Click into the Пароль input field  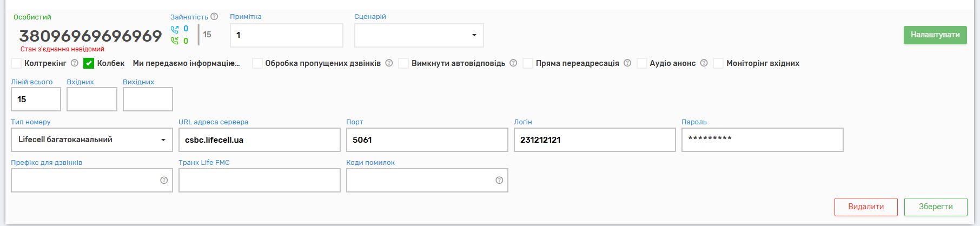point(762,140)
